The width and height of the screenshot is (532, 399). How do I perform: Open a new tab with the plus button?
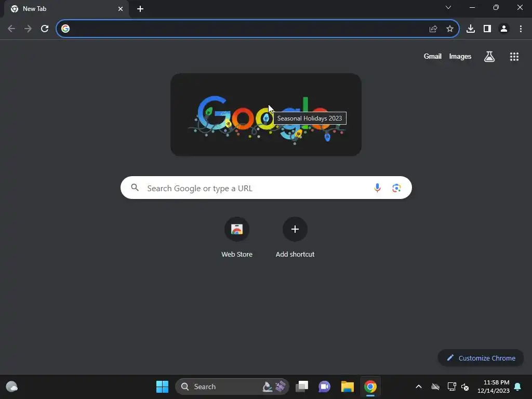[140, 9]
